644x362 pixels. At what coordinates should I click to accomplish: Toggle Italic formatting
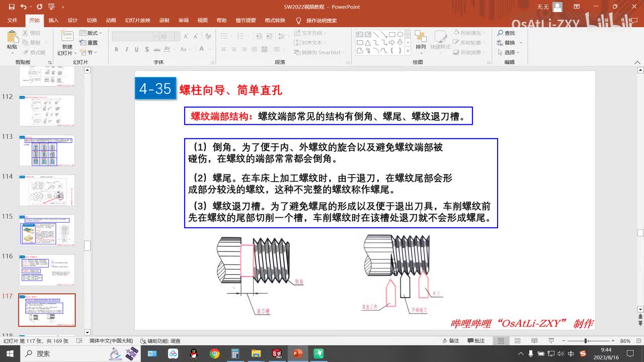point(126,49)
